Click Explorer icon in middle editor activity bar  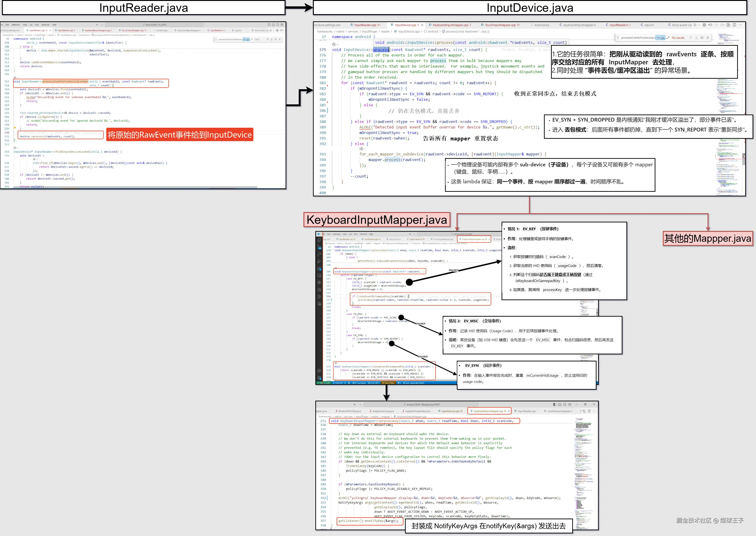tap(319, 240)
